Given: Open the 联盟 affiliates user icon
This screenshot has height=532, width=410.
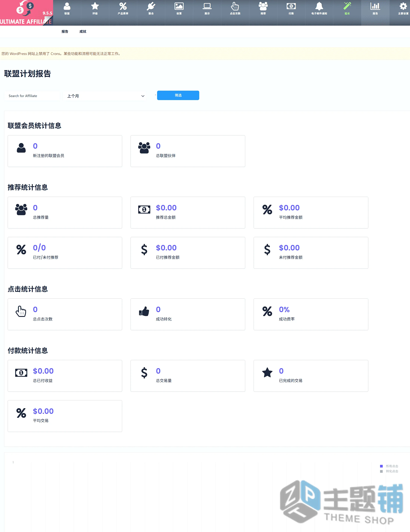Looking at the screenshot, I should click(x=67, y=6).
